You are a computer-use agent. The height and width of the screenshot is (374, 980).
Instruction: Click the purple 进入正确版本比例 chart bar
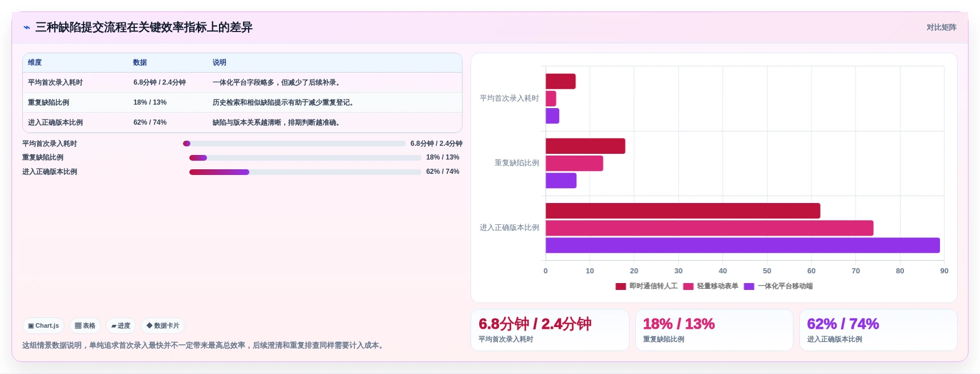tap(743, 245)
